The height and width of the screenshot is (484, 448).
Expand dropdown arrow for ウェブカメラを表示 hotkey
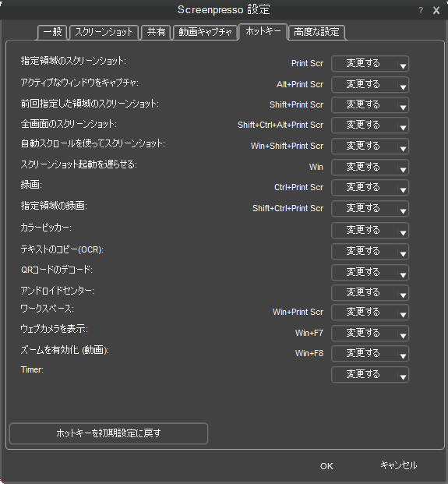tap(403, 336)
